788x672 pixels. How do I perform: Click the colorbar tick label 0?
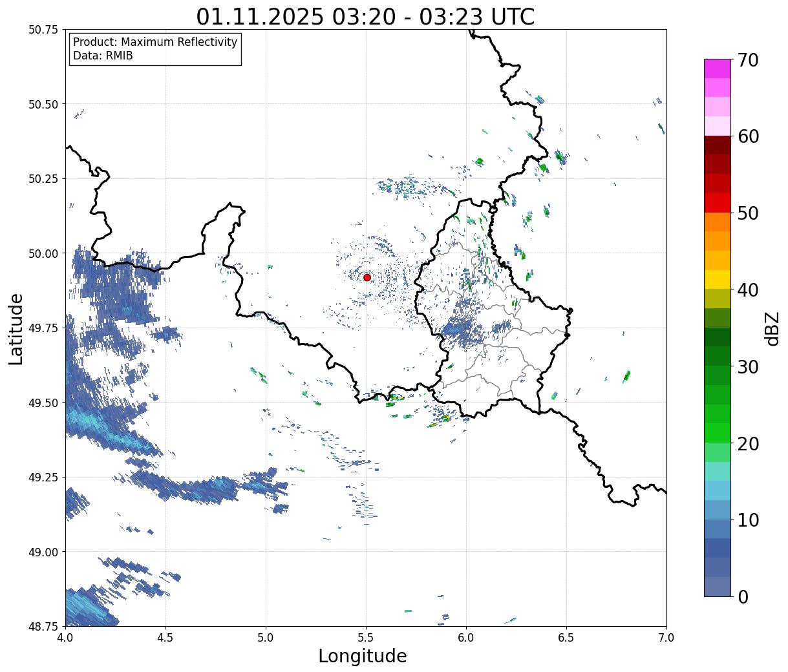pyautogui.click(x=743, y=597)
